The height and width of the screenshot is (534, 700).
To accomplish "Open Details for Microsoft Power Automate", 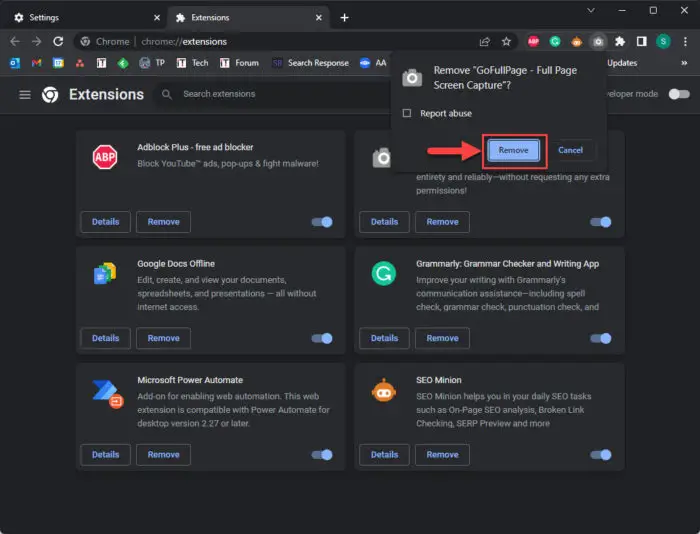I will (x=105, y=455).
